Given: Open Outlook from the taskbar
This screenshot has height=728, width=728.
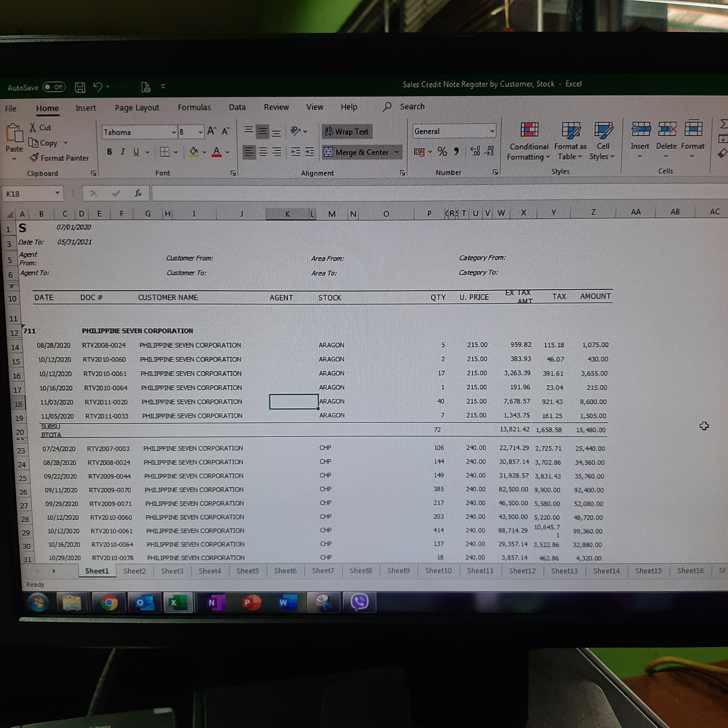Looking at the screenshot, I should (145, 603).
